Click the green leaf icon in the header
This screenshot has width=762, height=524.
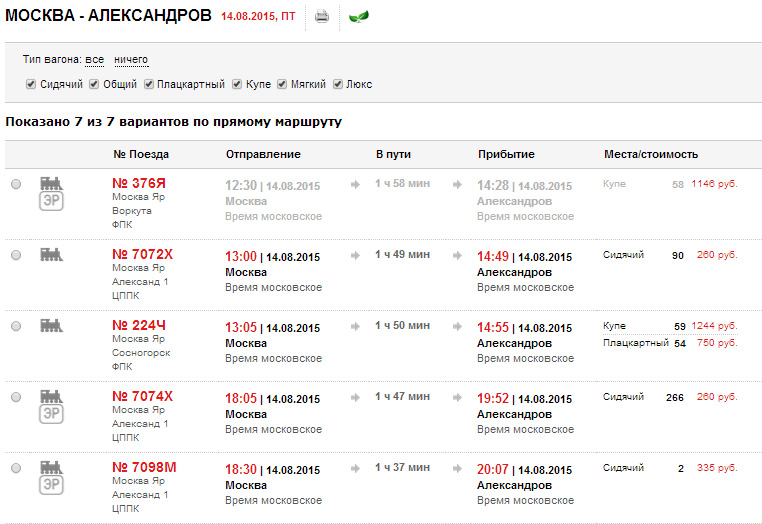[x=357, y=17]
